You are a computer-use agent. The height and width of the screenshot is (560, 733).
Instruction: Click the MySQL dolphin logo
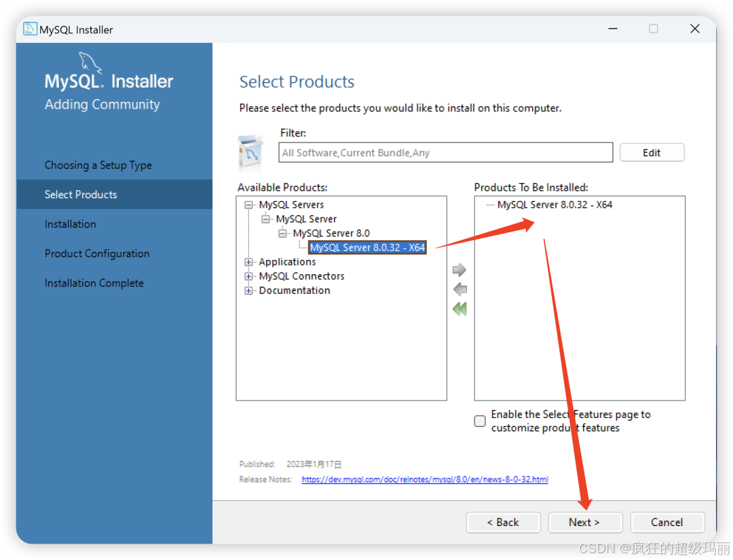point(90,62)
